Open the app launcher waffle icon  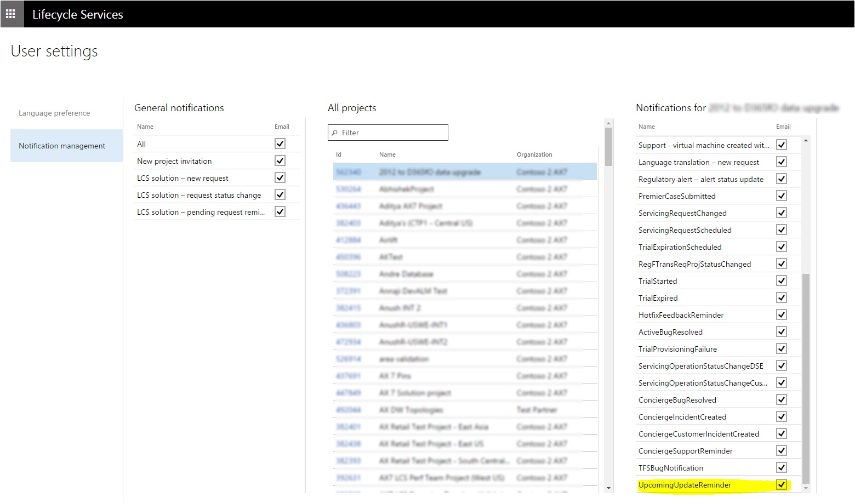(x=11, y=14)
